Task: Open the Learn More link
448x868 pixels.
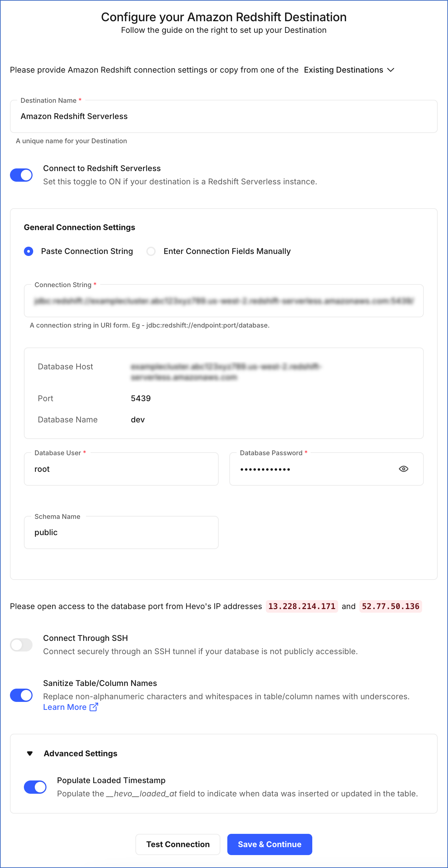Action: click(65, 707)
